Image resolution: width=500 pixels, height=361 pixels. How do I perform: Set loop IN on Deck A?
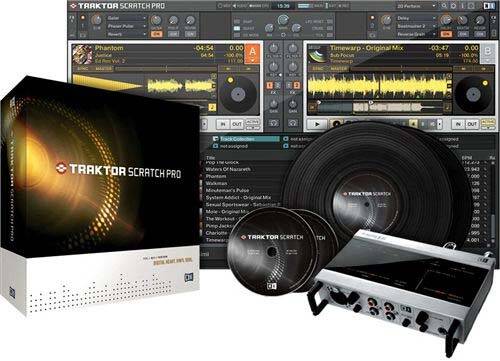pyautogui.click(x=223, y=124)
